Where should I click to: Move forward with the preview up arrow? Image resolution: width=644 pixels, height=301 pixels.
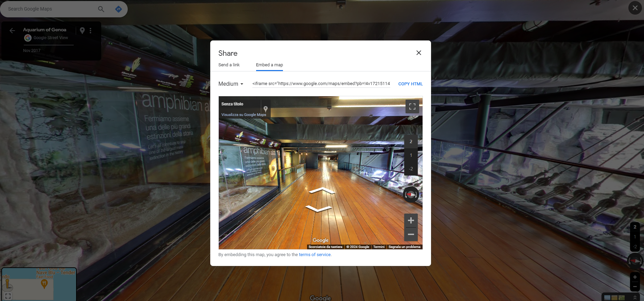pos(321,190)
